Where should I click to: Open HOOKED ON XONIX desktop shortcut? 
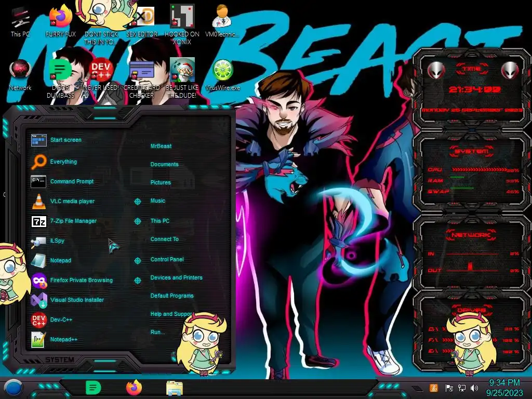tap(182, 24)
